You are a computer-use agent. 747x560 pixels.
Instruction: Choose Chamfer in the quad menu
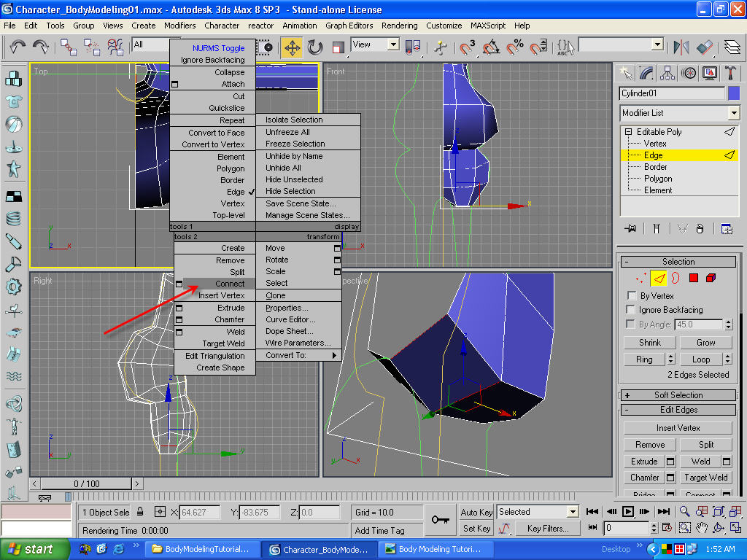[215, 319]
